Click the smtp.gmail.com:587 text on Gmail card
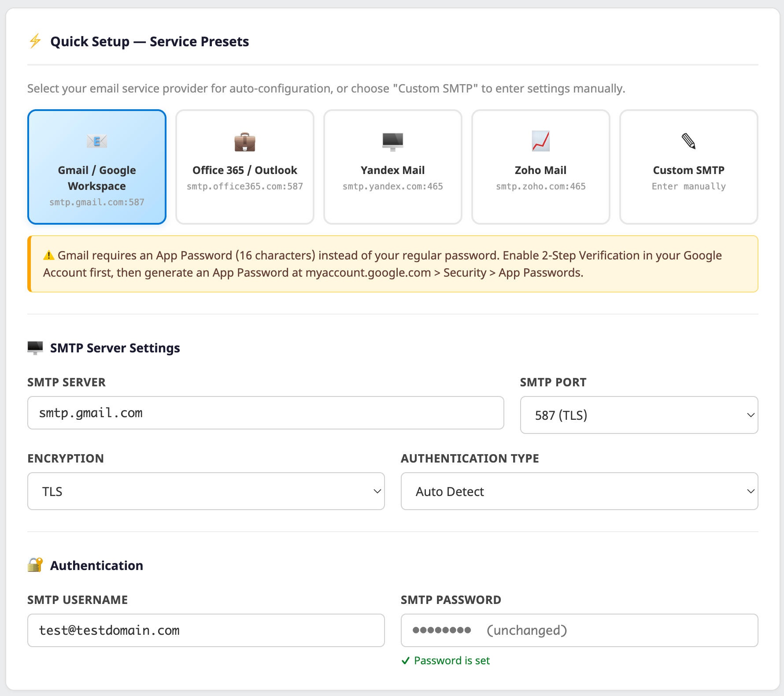 [x=97, y=202]
